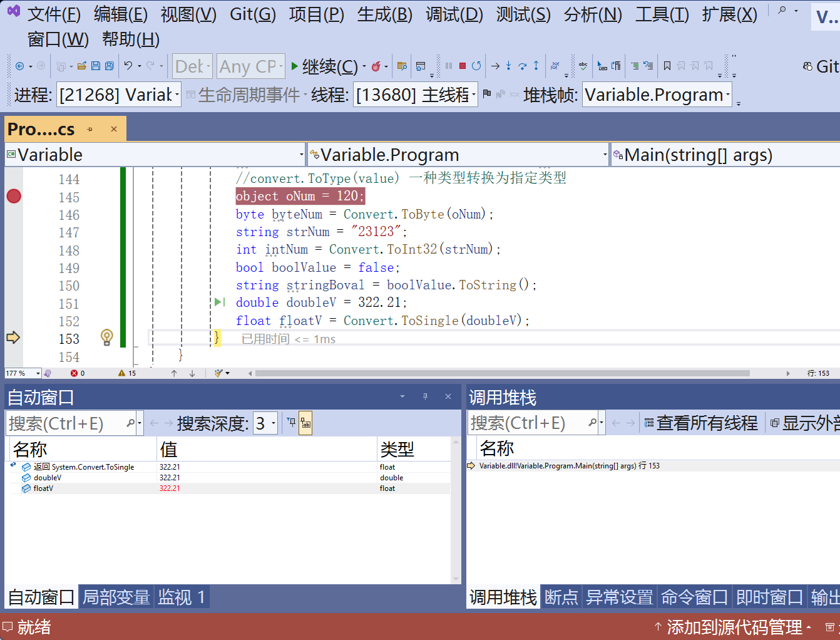Select the Step Into debug icon
Image resolution: width=840 pixels, height=640 pixels.
tap(509, 66)
